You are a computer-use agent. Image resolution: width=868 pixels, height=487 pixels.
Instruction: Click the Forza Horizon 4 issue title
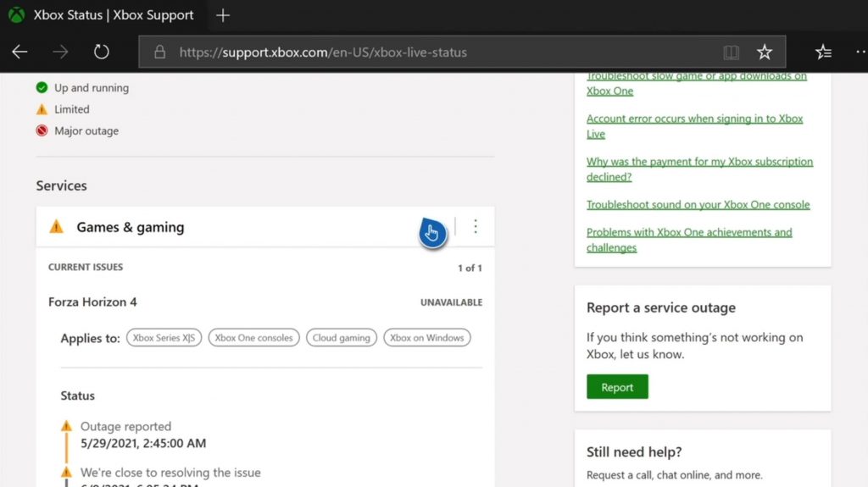92,302
